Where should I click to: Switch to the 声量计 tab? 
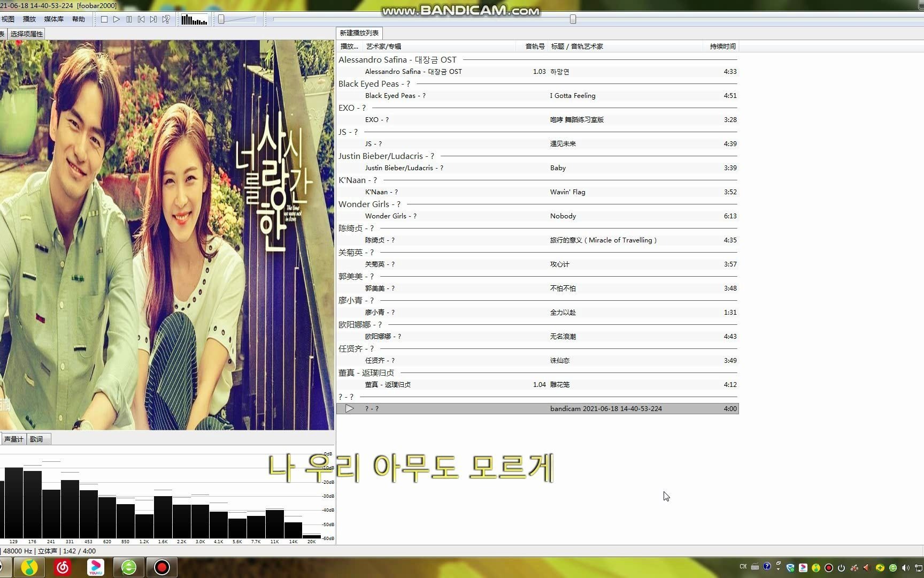(13, 439)
